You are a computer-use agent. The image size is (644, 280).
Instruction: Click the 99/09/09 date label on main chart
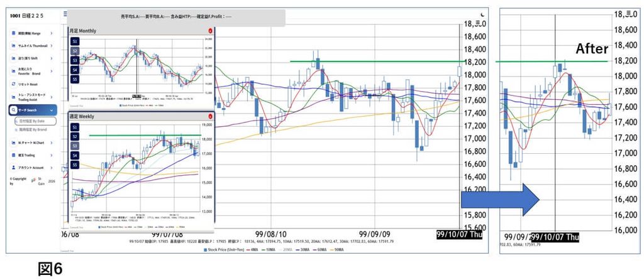375,235
